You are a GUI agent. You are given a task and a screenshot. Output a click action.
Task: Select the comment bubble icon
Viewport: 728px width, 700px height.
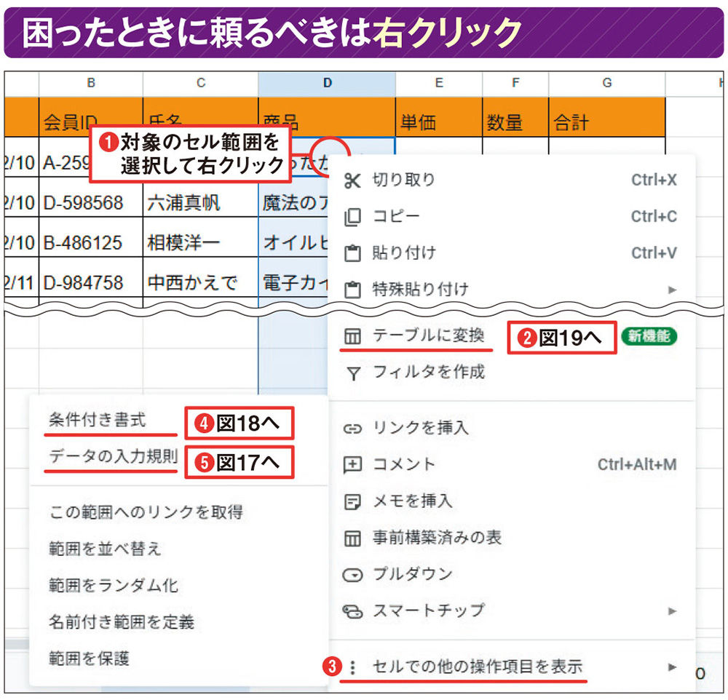tap(352, 466)
